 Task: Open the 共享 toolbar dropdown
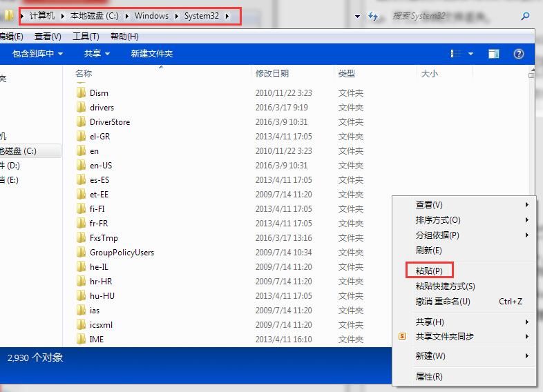(97, 54)
